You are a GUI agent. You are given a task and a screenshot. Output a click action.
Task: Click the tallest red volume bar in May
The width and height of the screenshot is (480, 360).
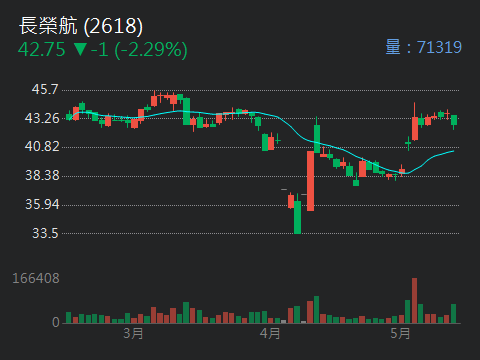point(414,301)
